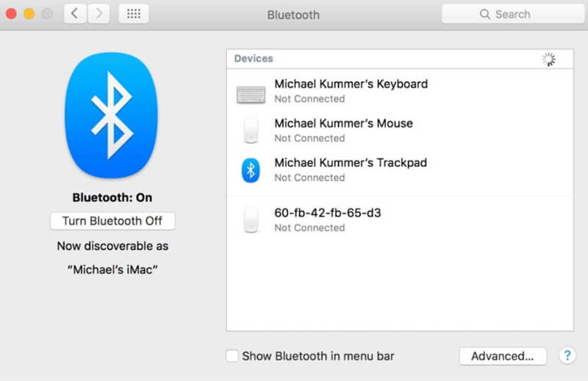Select device 60-fb-42-fb-65-d3
This screenshot has height=381, width=588.
tap(328, 213)
